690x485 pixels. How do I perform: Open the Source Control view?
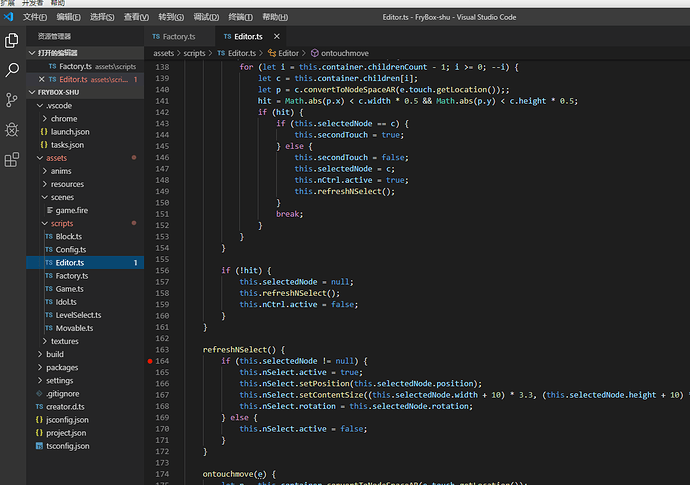[x=12, y=100]
